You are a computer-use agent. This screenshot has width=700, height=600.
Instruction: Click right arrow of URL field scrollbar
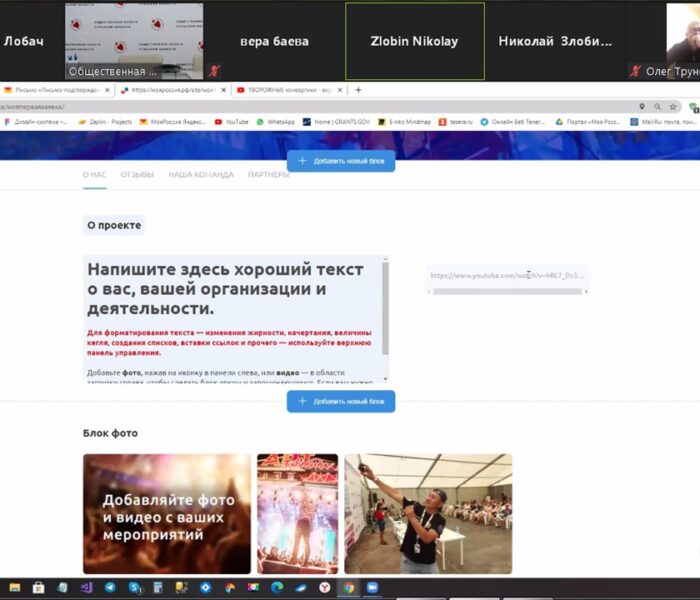[586, 292]
